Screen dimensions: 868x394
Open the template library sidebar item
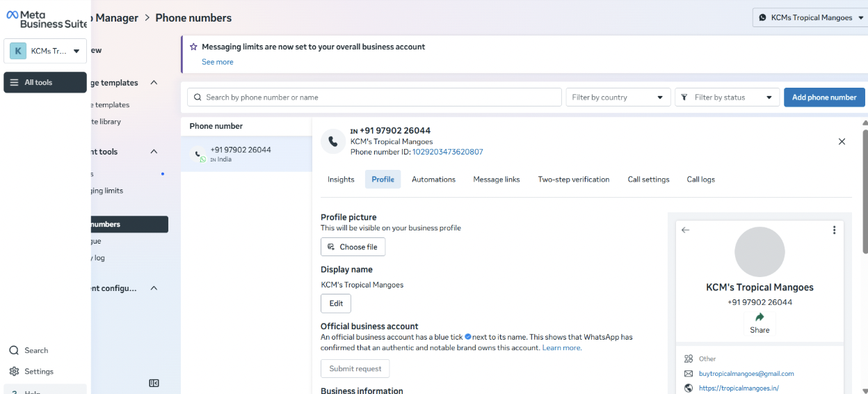point(106,121)
